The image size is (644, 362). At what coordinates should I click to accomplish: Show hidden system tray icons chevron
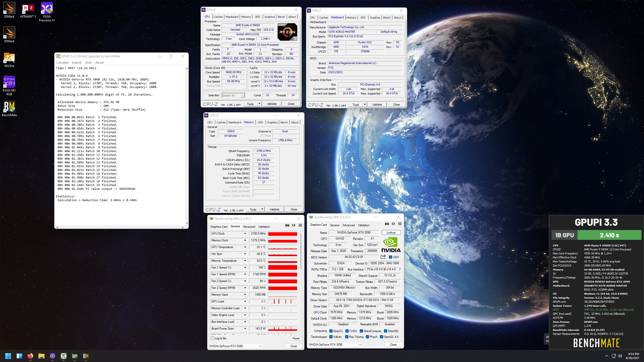tap(607, 356)
